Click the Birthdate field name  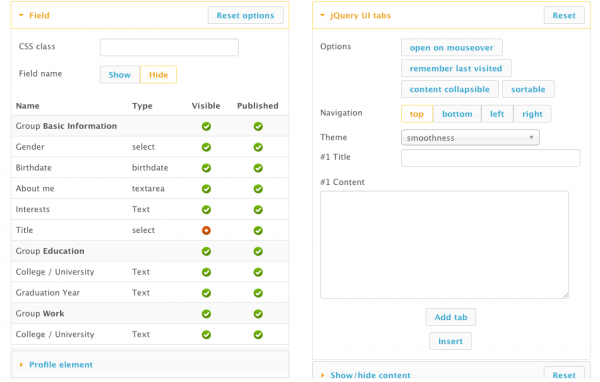tap(33, 168)
